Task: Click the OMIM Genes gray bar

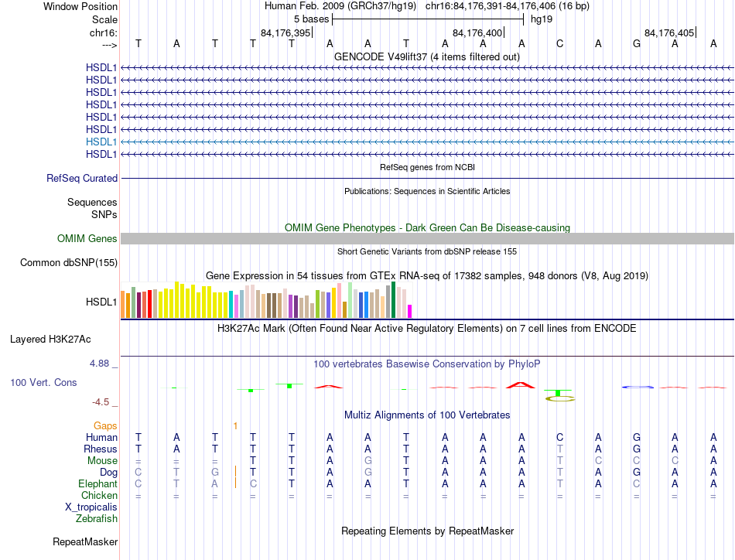Action: coord(427,238)
